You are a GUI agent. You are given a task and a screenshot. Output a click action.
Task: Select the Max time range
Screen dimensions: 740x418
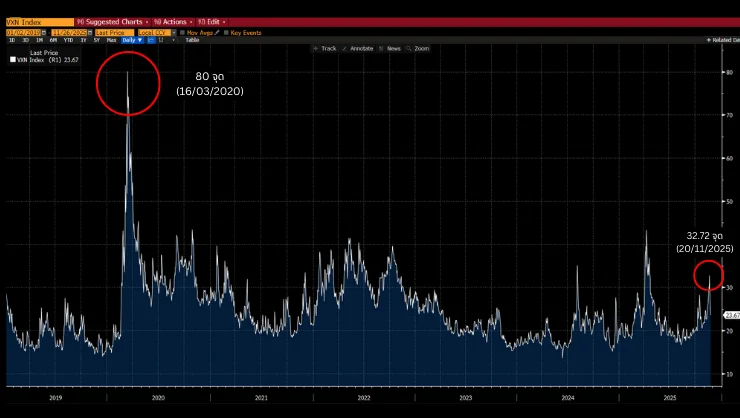[111, 40]
